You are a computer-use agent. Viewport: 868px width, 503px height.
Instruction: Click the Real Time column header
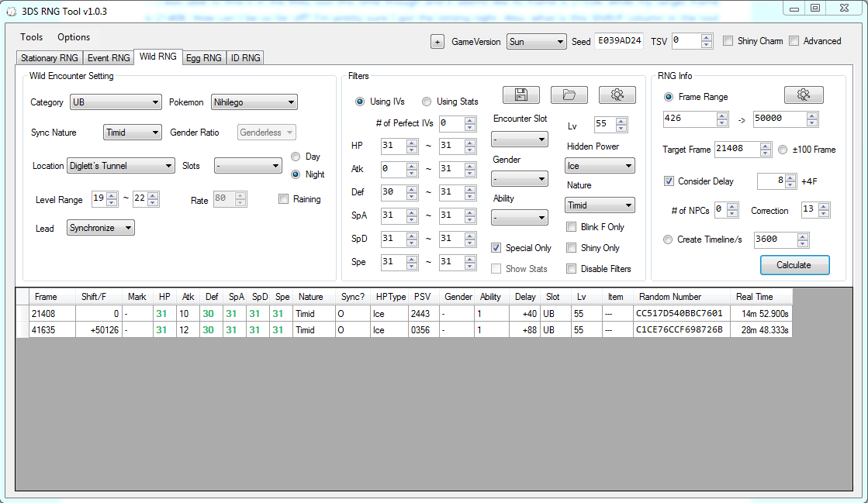[x=761, y=297]
